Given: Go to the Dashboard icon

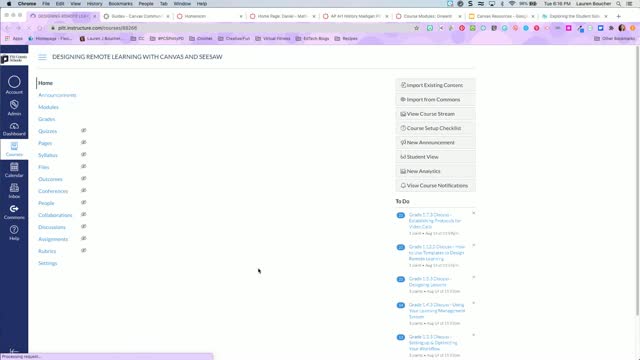Looking at the screenshot, I should click(x=14, y=126).
